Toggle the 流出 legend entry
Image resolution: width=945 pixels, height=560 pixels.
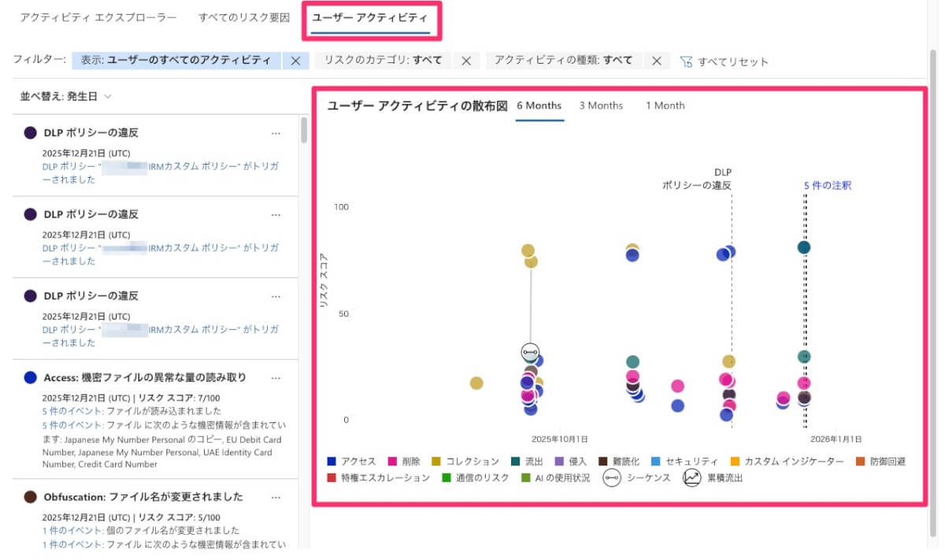click(x=515, y=462)
